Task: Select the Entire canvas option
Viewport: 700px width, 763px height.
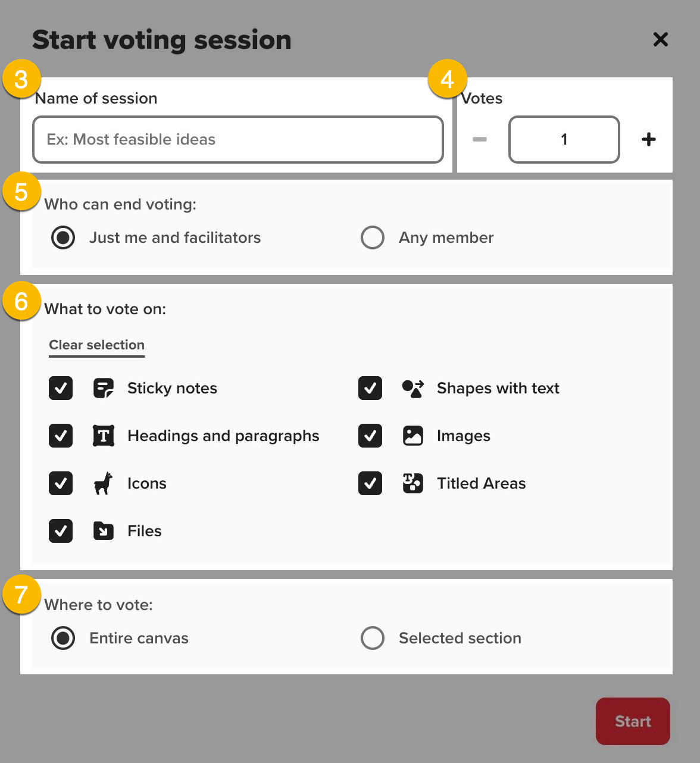Action: (62, 638)
